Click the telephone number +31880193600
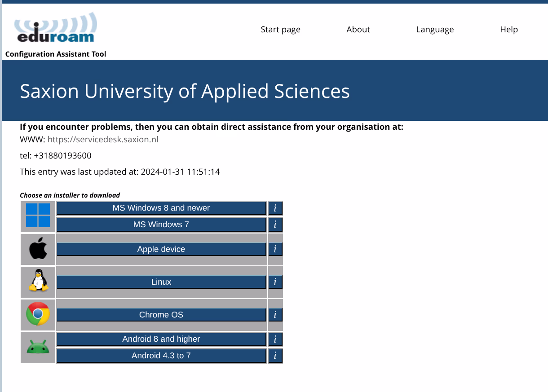This screenshot has height=392, width=548. pos(62,156)
